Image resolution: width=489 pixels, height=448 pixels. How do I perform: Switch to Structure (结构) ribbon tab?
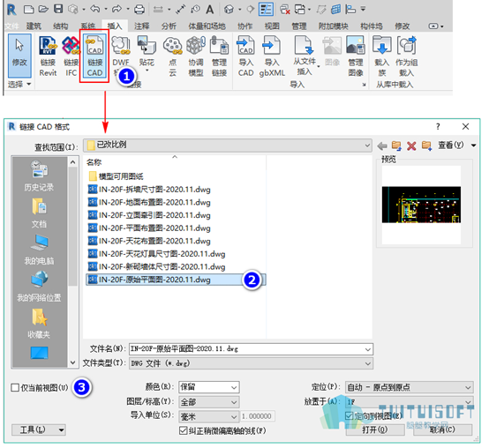[x=61, y=26]
